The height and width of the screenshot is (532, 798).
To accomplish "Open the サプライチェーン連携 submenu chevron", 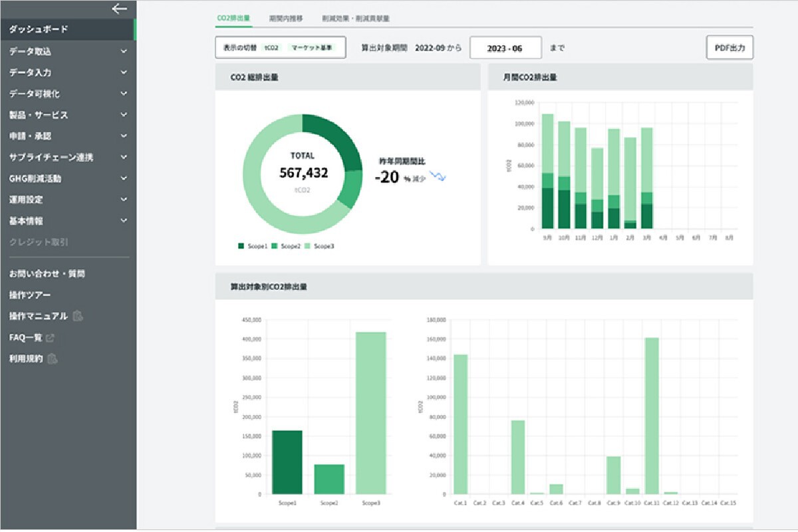I will pos(124,158).
